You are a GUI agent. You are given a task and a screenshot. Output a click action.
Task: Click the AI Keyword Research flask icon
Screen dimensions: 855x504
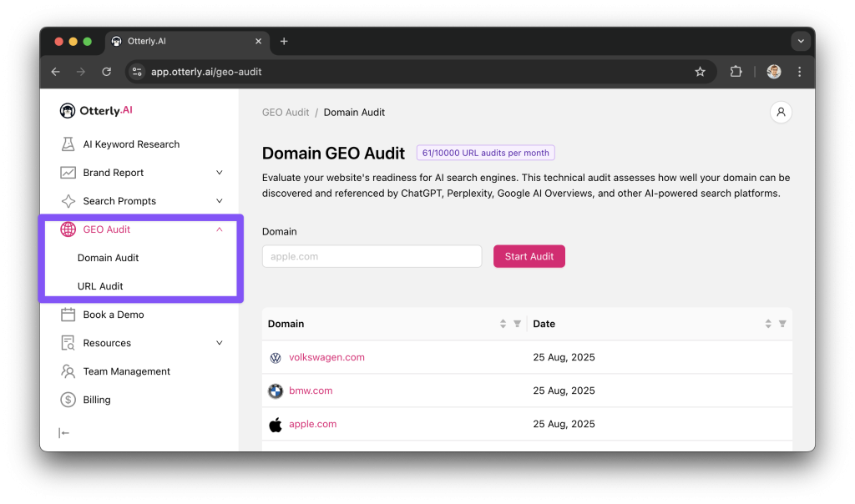tap(68, 144)
